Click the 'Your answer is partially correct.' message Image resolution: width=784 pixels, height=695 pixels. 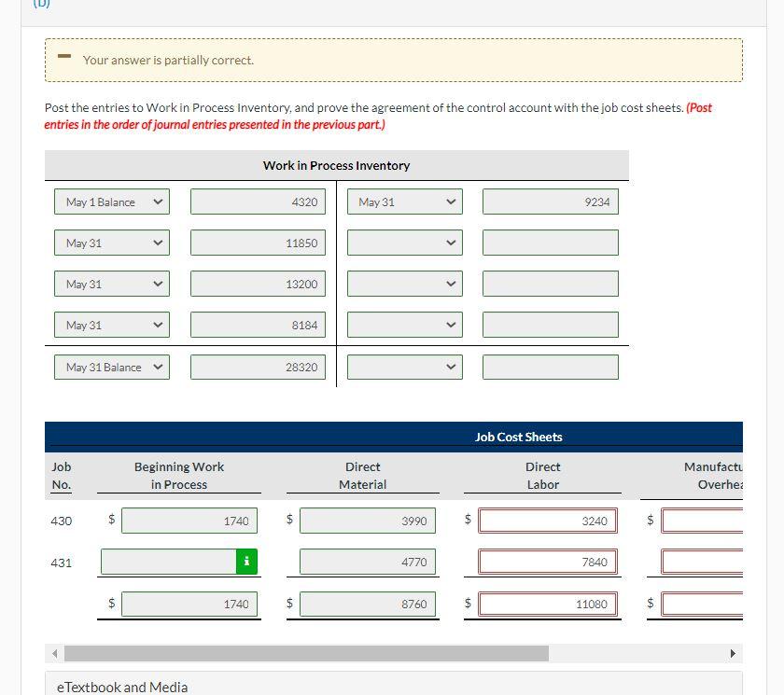click(x=169, y=60)
